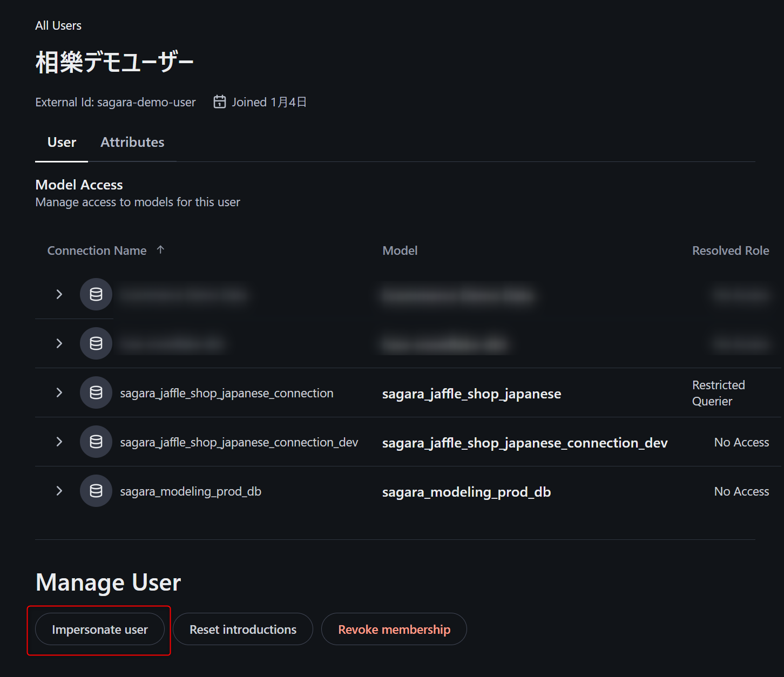Click the Manage User heading
This screenshot has width=784, height=677.
108,583
